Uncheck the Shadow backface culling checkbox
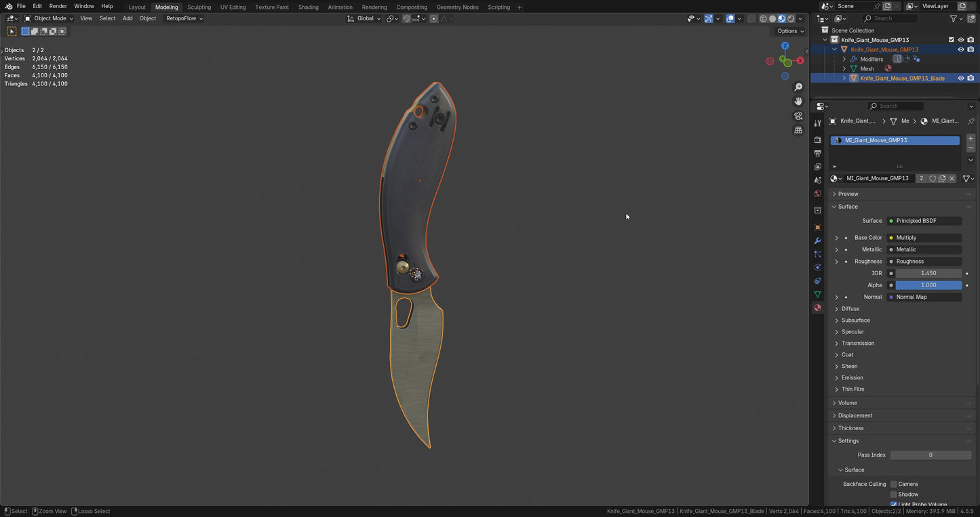This screenshot has height=517, width=980. pos(894,494)
